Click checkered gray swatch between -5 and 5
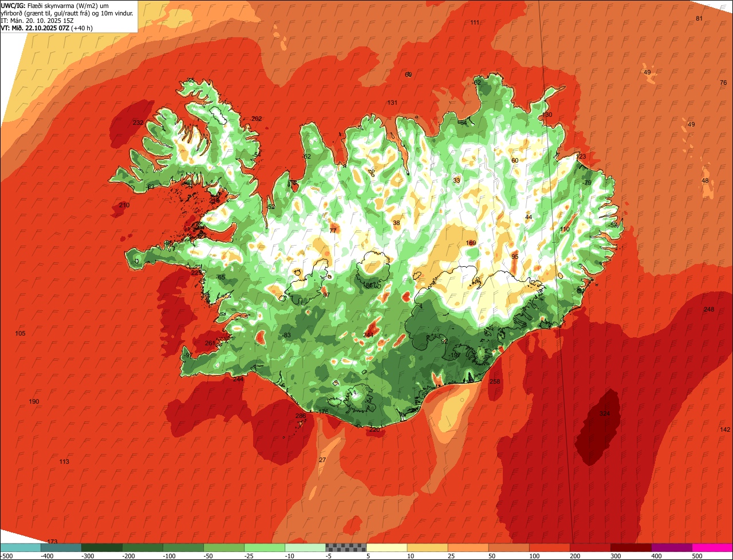The image size is (733, 560). pos(345,547)
